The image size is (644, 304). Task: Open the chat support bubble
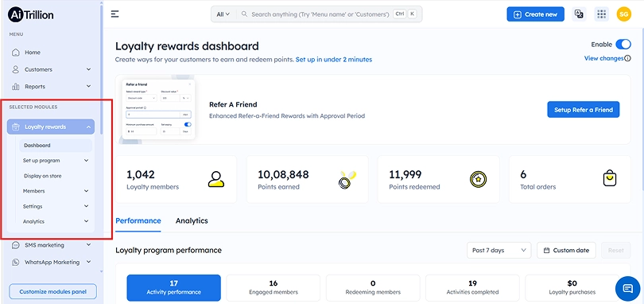pos(628,288)
